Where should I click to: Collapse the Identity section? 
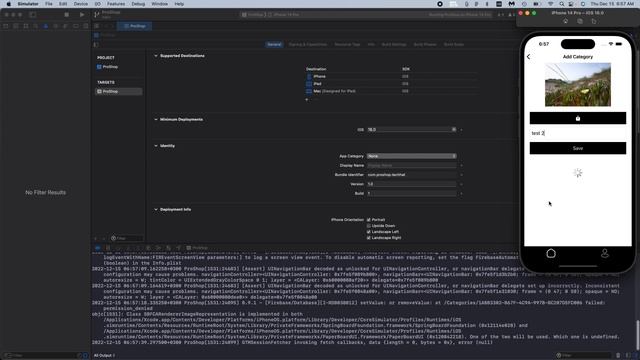click(156, 146)
